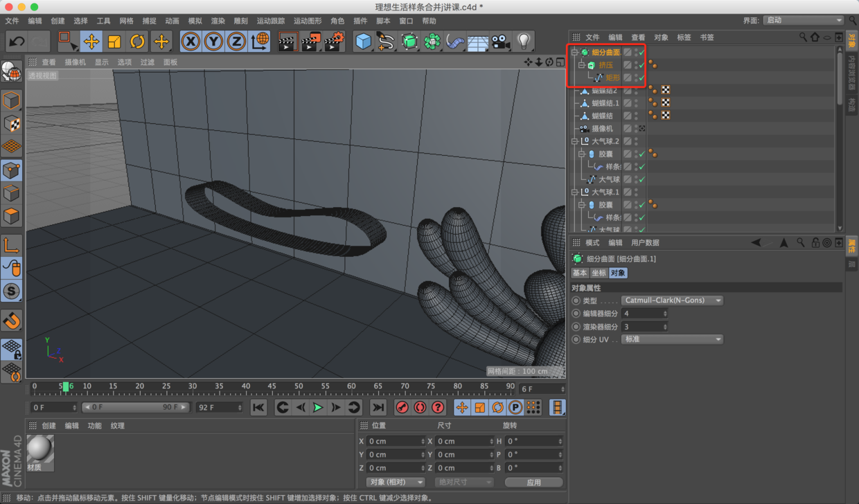Switch to the 基本 attribute tab
The image size is (859, 504).
click(x=580, y=273)
